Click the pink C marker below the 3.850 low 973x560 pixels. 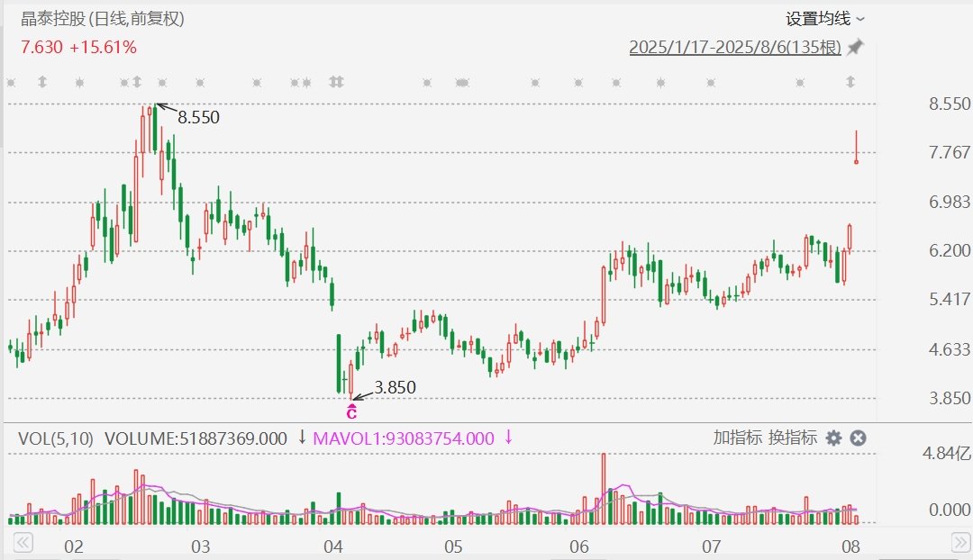351,412
